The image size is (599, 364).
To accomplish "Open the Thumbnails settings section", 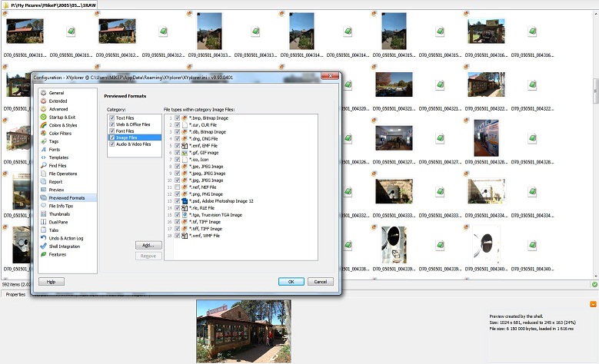I will [59, 213].
